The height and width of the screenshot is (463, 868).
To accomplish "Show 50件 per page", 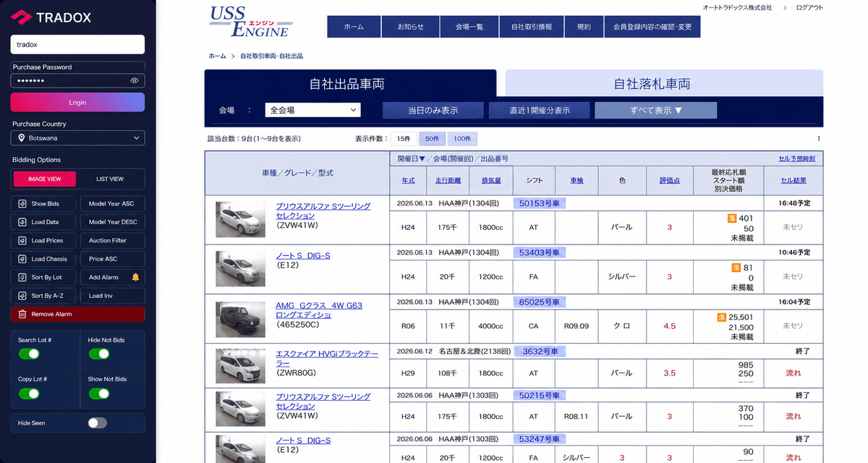I will click(432, 138).
